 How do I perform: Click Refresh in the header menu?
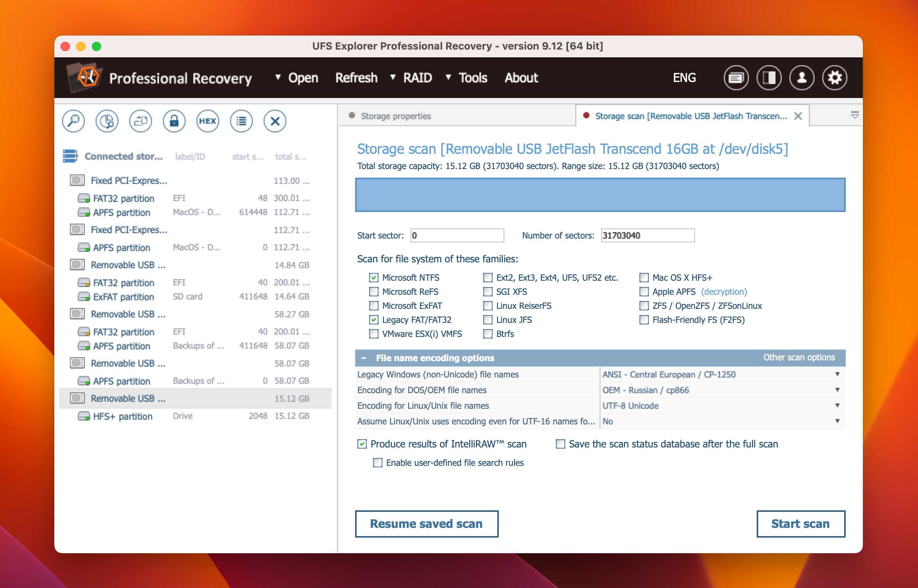coord(356,78)
